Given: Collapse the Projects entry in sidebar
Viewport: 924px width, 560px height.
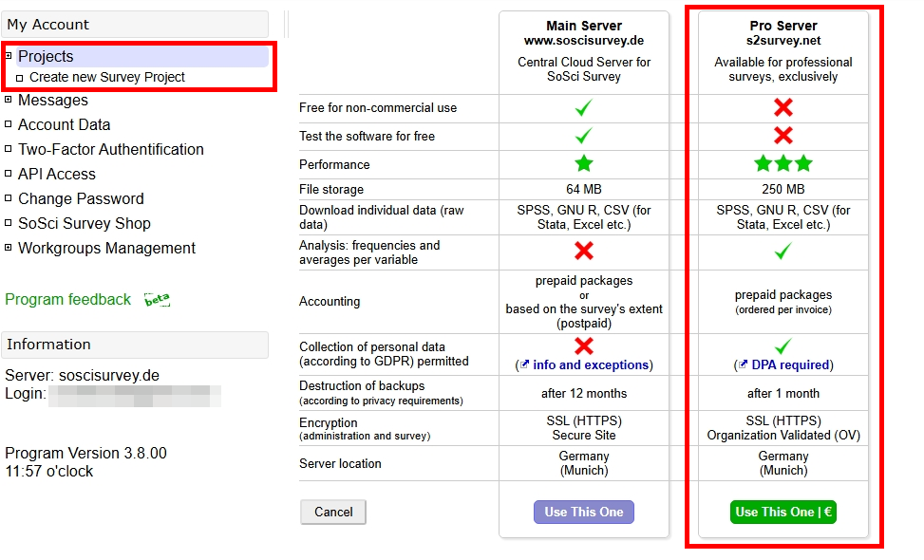Looking at the screenshot, I should [10, 56].
